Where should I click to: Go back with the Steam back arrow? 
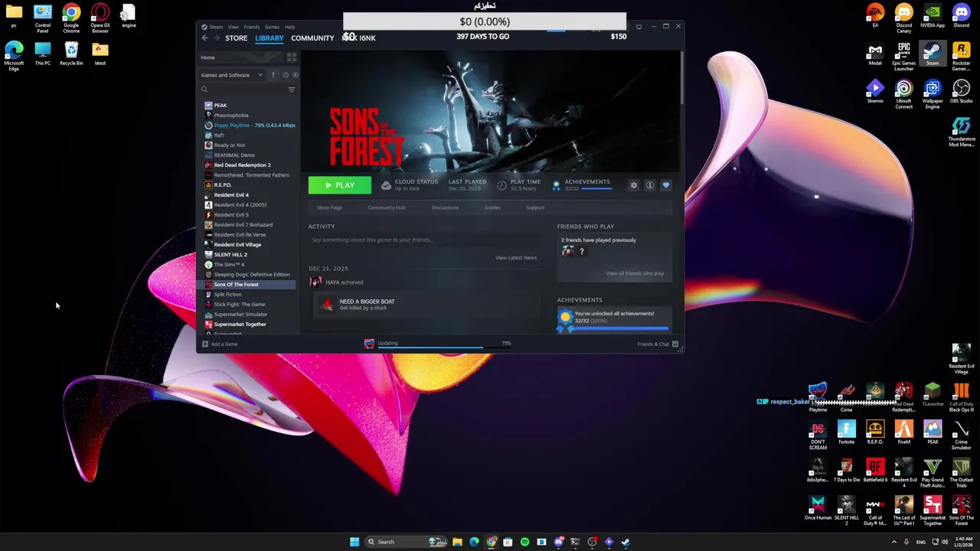[x=204, y=38]
